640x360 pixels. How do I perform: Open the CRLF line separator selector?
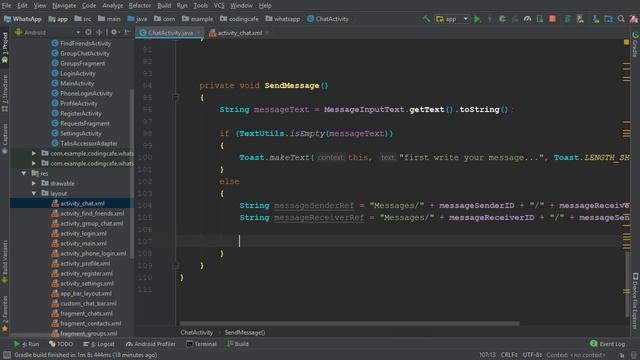pyautogui.click(x=509, y=355)
